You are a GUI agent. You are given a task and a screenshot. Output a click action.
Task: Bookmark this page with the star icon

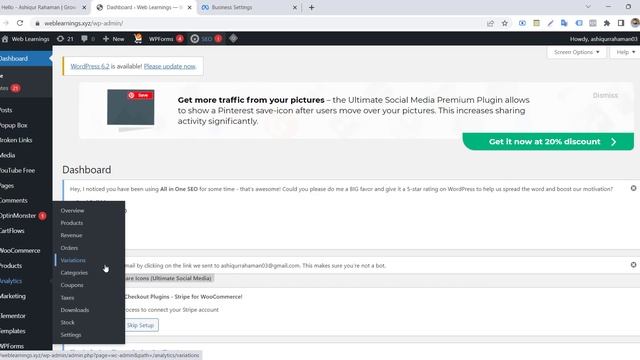click(504, 23)
